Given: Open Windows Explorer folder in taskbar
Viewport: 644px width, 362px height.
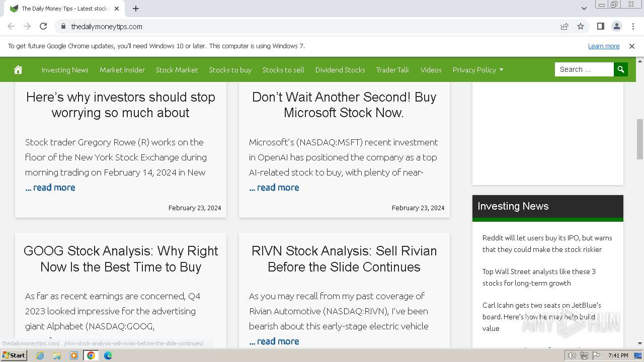Looking at the screenshot, I should point(57,355).
